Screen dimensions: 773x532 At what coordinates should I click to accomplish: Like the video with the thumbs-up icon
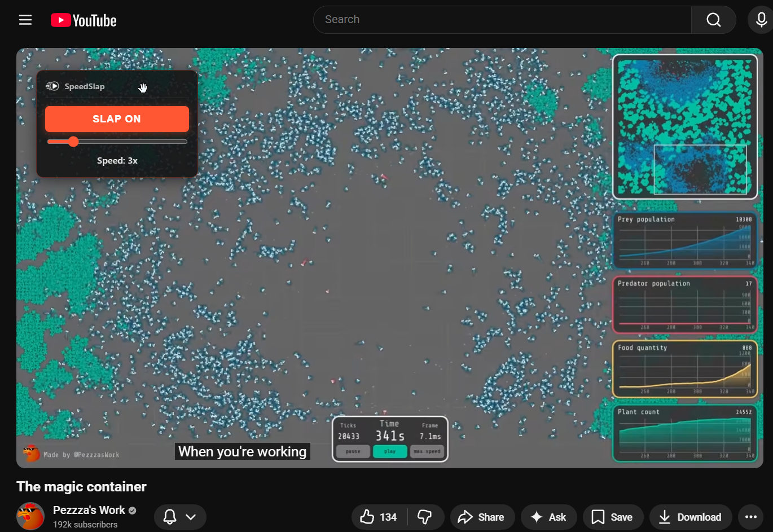pos(367,516)
